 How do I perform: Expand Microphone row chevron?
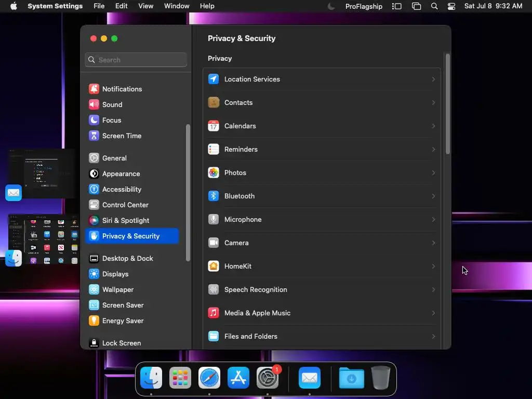[433, 220]
